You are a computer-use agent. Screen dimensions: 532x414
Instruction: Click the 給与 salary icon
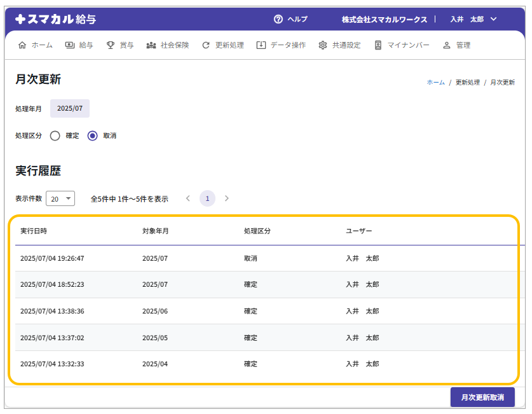coord(69,45)
